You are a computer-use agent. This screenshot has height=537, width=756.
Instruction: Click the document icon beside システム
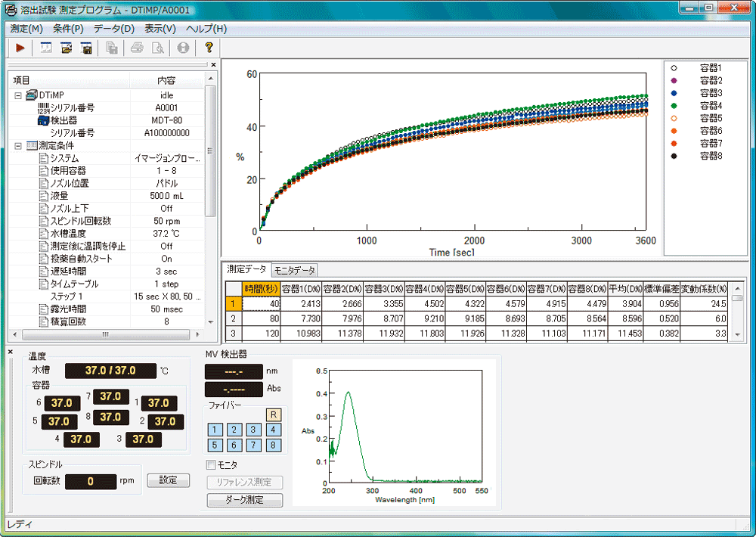click(43, 158)
